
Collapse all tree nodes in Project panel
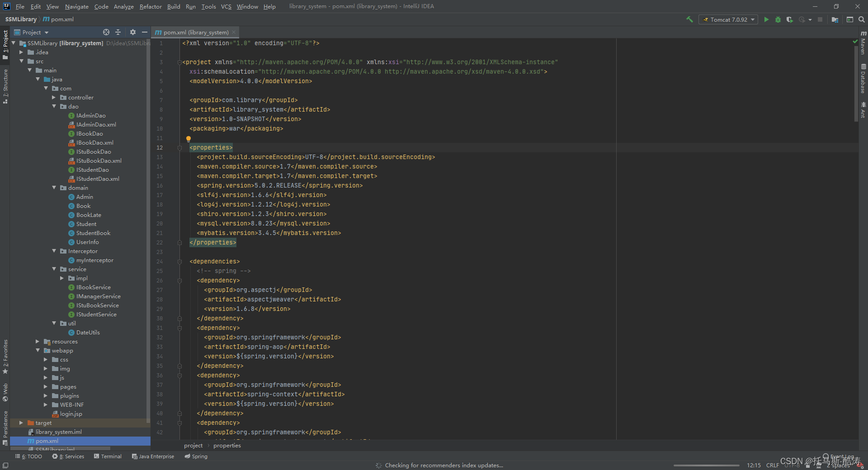(x=118, y=32)
